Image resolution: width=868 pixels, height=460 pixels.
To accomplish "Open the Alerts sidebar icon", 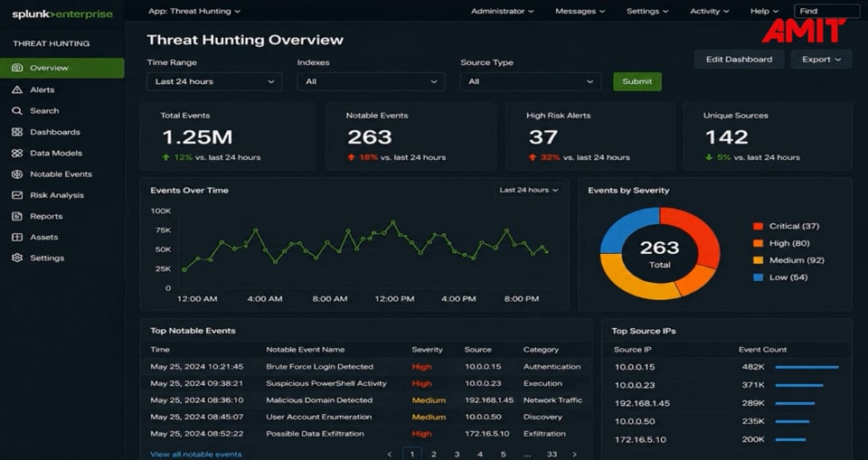I will (x=17, y=89).
